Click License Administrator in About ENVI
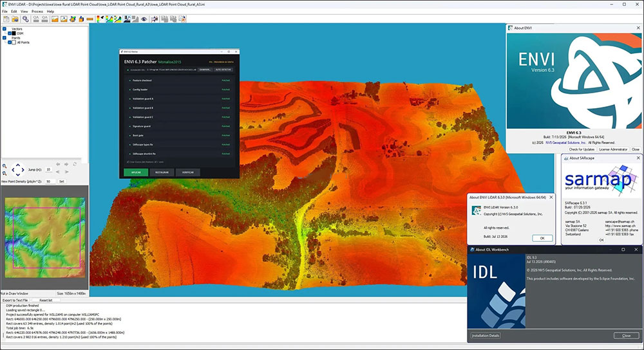Screen dimensions: 644x350 [613, 149]
